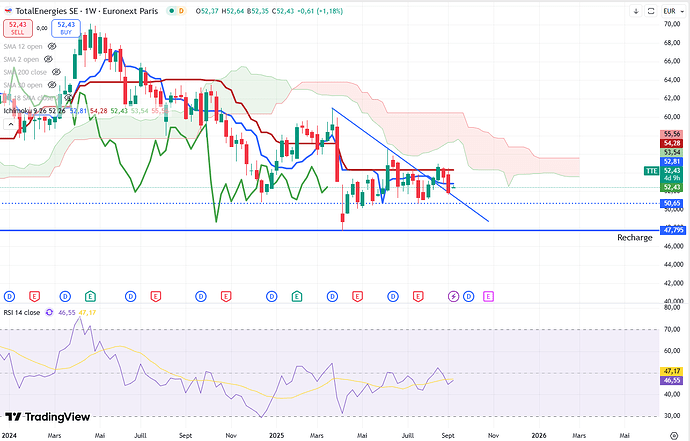The height and width of the screenshot is (441, 690).
Task: Click the '2024' label on time axis
Action: [x=9, y=436]
